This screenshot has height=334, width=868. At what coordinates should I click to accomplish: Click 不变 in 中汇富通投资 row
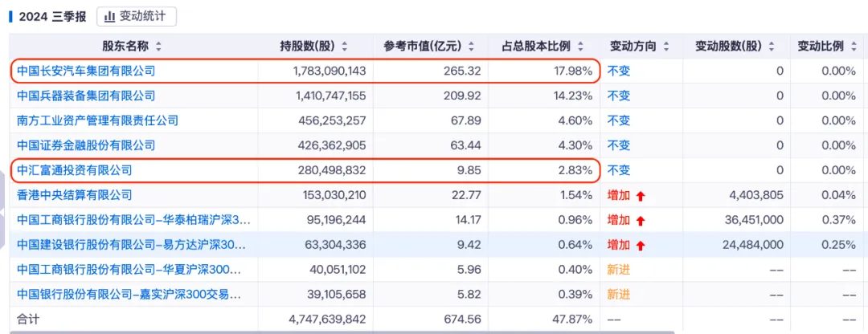click(x=619, y=170)
